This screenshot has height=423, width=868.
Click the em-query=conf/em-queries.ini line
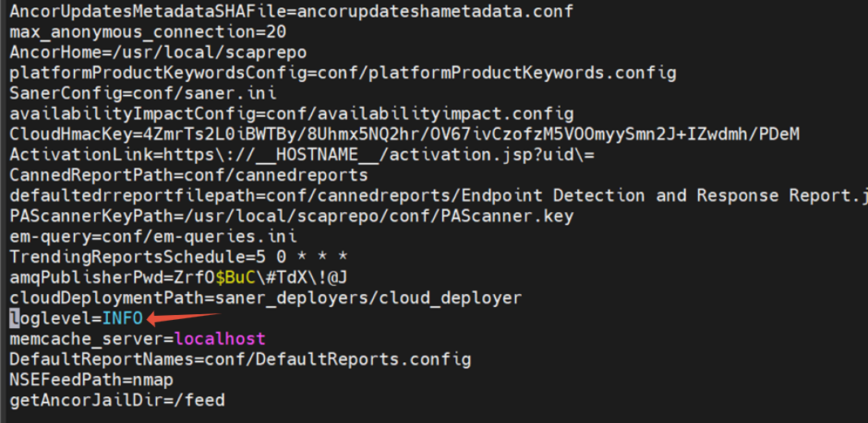(x=154, y=236)
